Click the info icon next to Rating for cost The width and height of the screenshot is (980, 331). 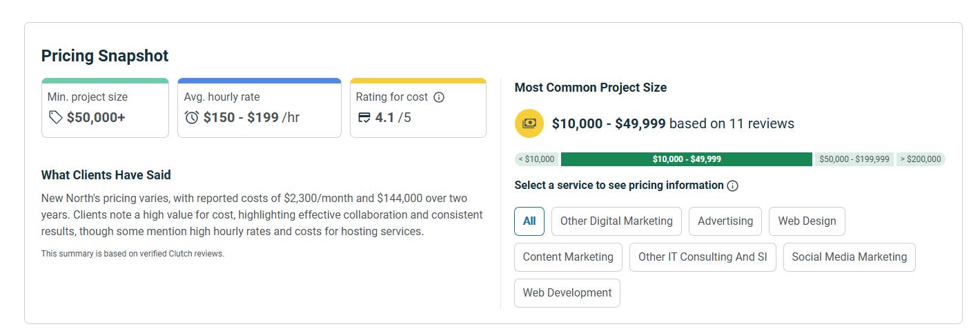(439, 97)
